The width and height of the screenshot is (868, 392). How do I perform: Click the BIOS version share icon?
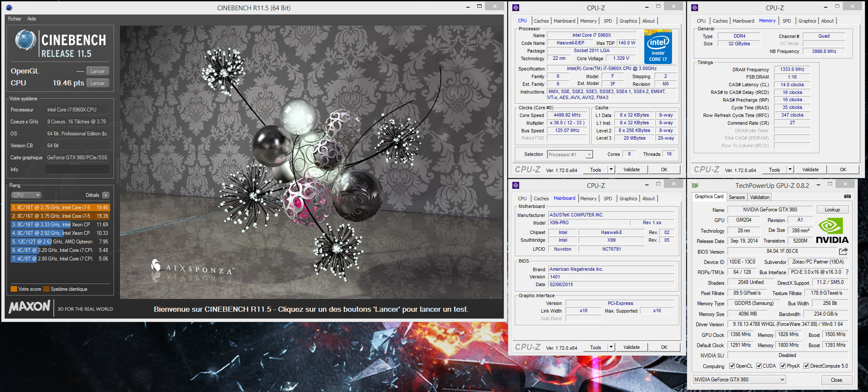pyautogui.click(x=843, y=252)
